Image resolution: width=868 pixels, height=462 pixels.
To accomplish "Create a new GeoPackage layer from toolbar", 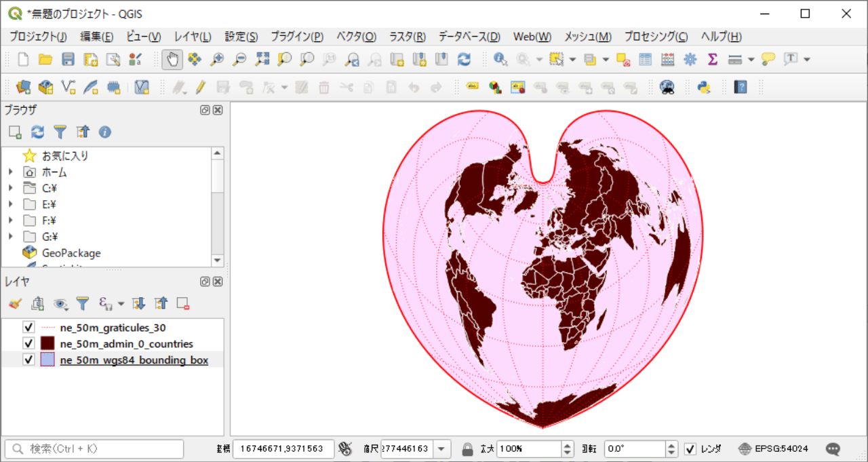I will 46,87.
